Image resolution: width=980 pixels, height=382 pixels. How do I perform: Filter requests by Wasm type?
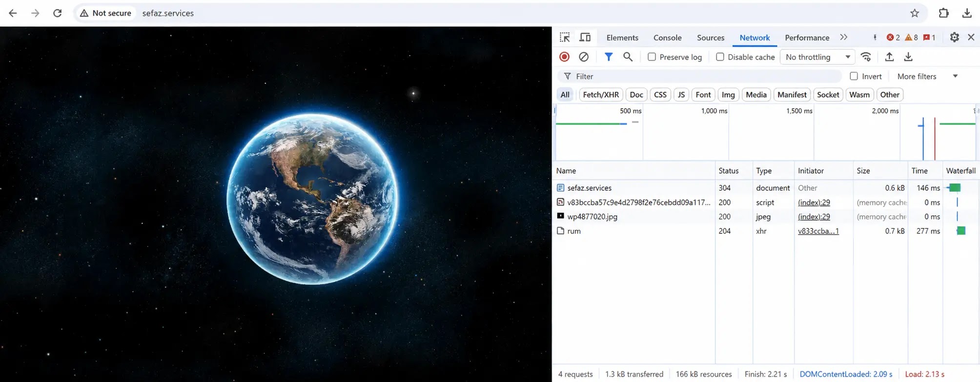[x=859, y=95]
